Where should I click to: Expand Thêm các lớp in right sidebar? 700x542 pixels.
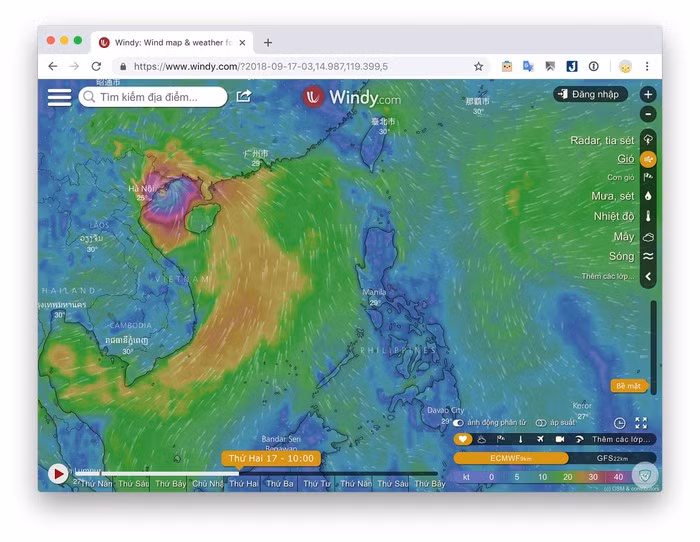(x=648, y=276)
